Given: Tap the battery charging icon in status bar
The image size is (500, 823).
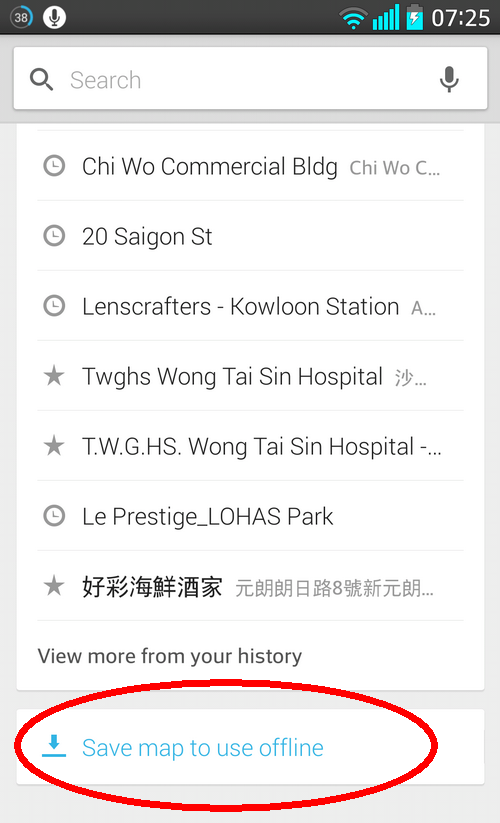Looking at the screenshot, I should pos(414,17).
